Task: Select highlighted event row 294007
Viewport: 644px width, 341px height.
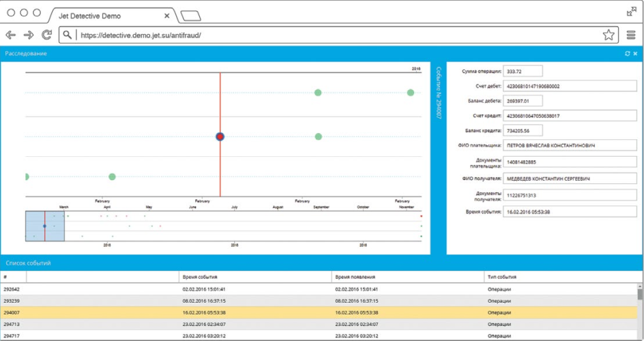Action: coord(319,312)
